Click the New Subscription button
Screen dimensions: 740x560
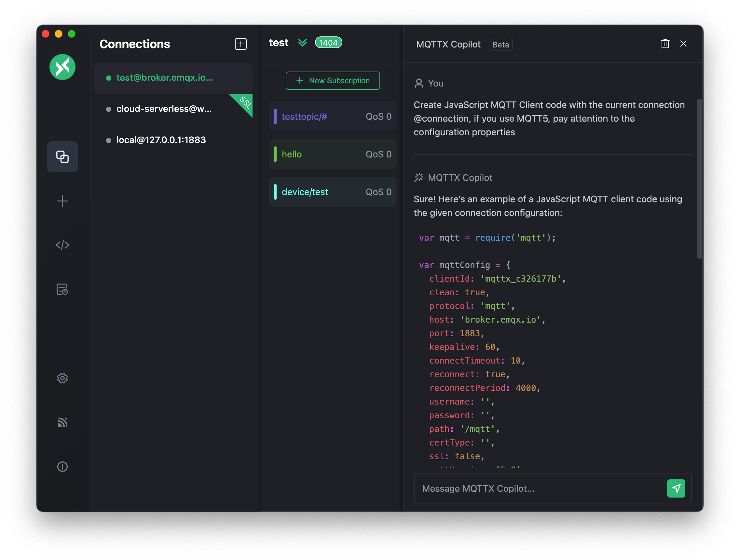[333, 81]
